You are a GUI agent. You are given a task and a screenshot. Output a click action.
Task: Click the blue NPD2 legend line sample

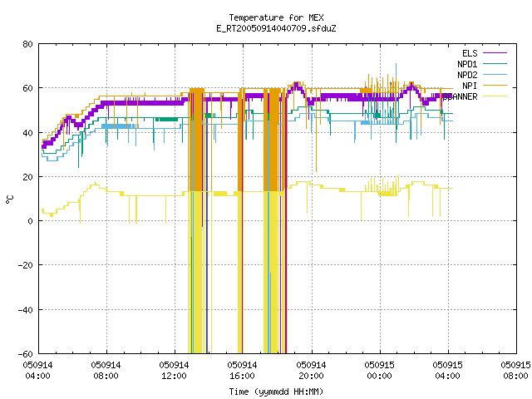click(x=495, y=74)
